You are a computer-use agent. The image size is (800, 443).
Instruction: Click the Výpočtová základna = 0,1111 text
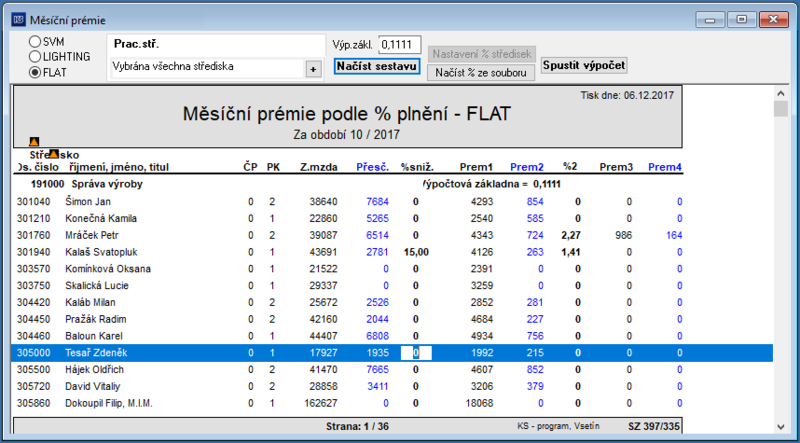tap(490, 184)
